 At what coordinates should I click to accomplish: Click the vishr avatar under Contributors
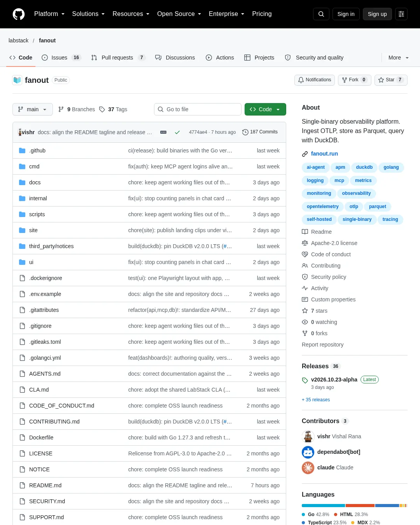pyautogui.click(x=308, y=436)
